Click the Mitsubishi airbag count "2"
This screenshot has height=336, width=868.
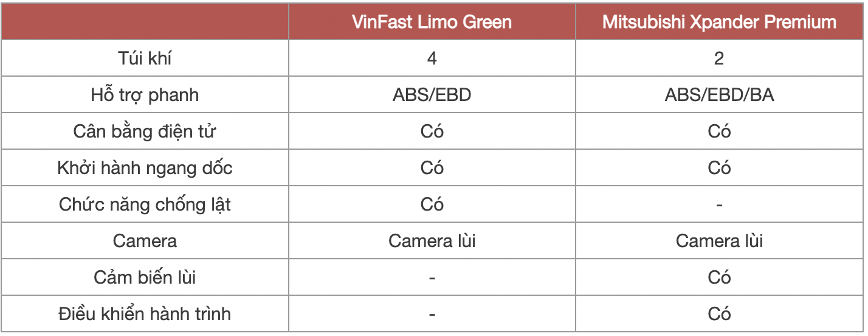click(x=719, y=58)
